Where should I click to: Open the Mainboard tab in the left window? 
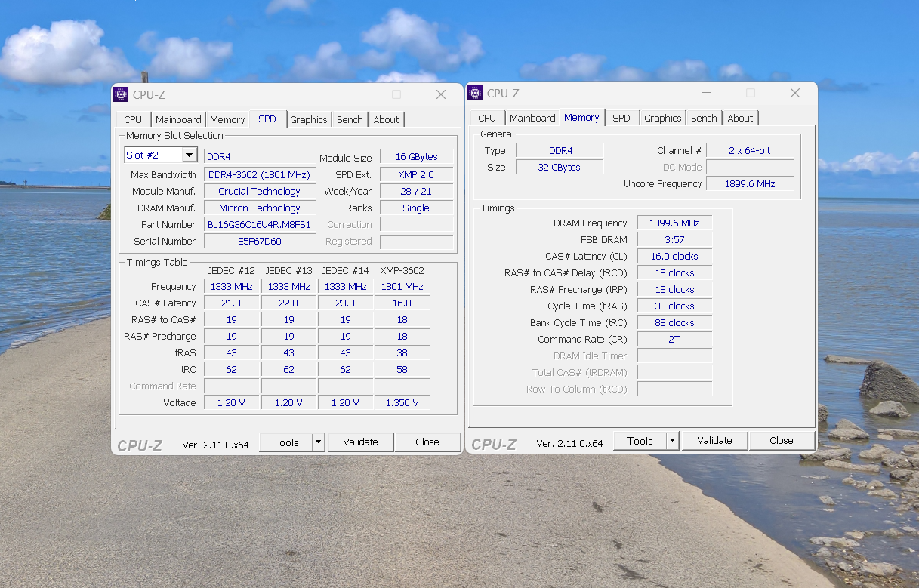178,119
